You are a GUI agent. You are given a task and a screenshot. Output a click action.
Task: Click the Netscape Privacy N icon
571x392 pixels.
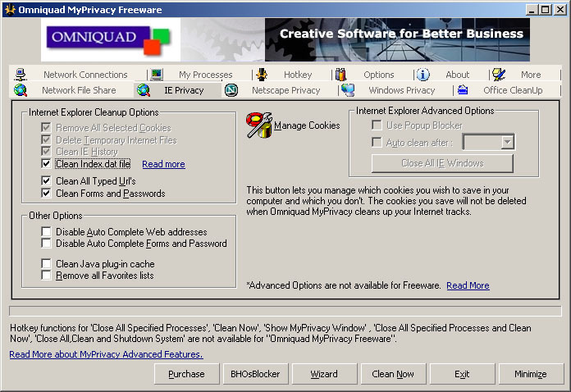231,90
